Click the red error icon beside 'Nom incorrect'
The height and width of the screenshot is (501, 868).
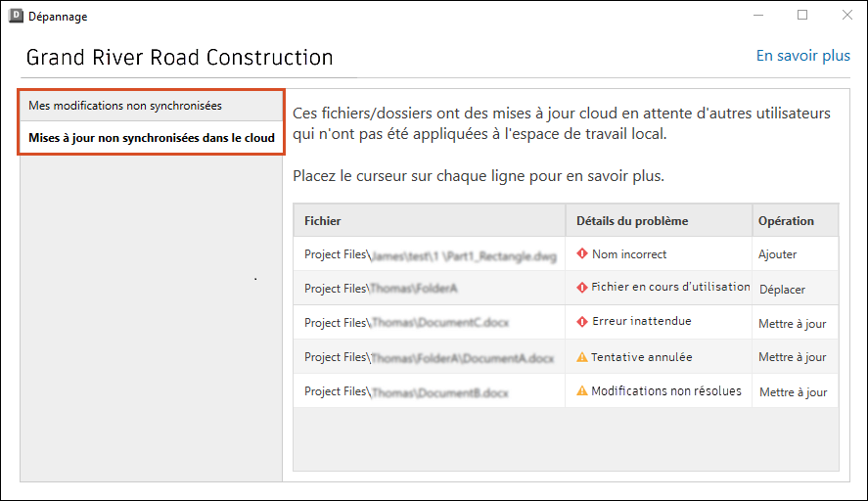tap(582, 253)
